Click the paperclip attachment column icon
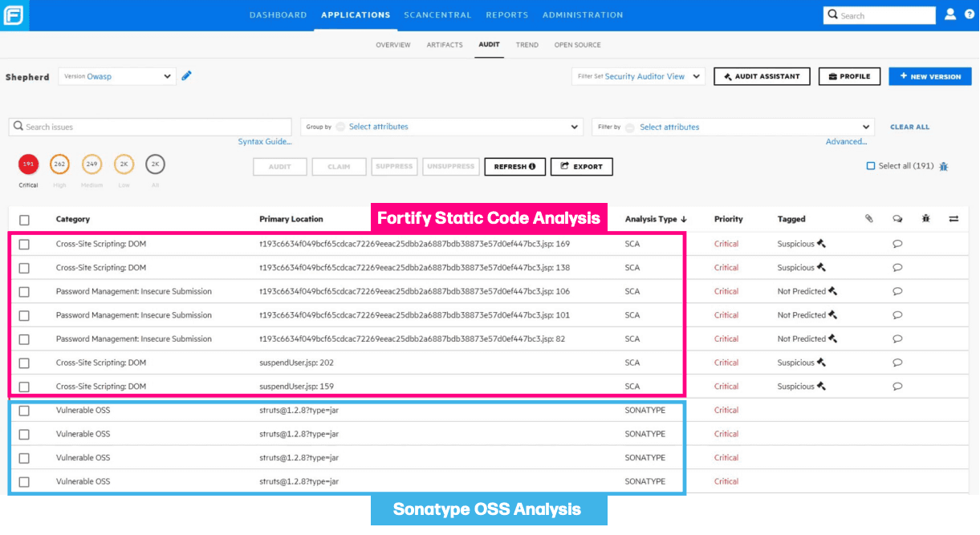Viewport: 980px width, 535px height. [x=868, y=219]
